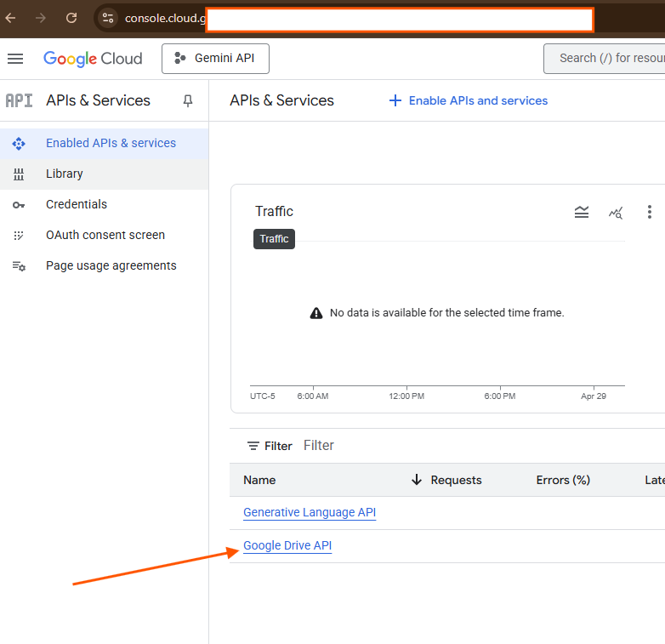665x644 pixels.
Task: Open Library in the sidebar
Action: pos(105,174)
